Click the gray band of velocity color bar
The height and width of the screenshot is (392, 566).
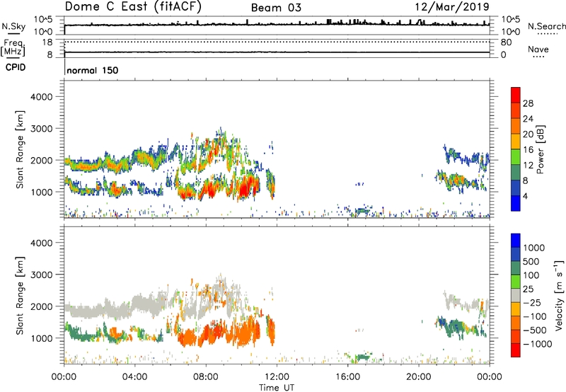[x=516, y=296]
